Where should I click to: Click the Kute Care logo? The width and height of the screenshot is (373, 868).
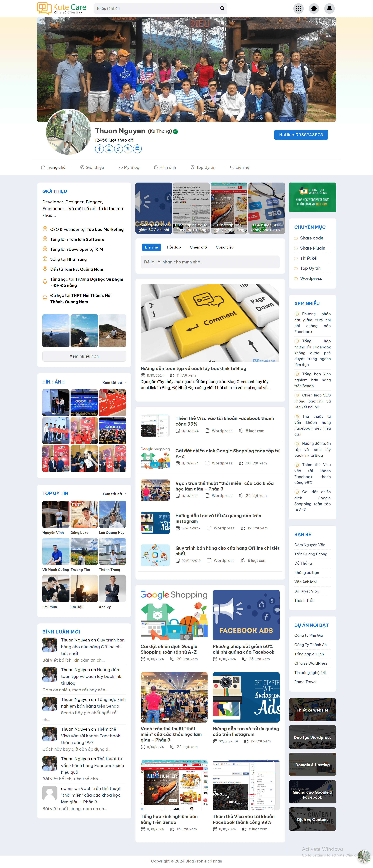click(x=62, y=8)
